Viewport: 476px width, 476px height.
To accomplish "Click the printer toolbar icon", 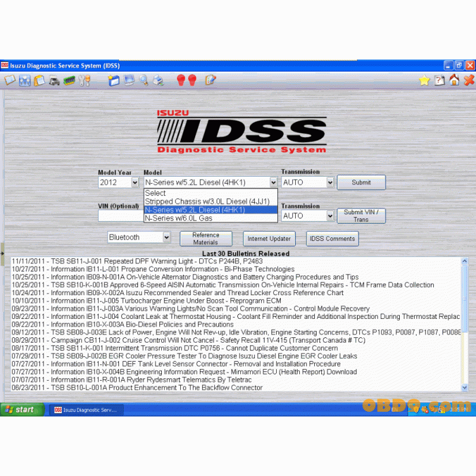I will (158, 81).
